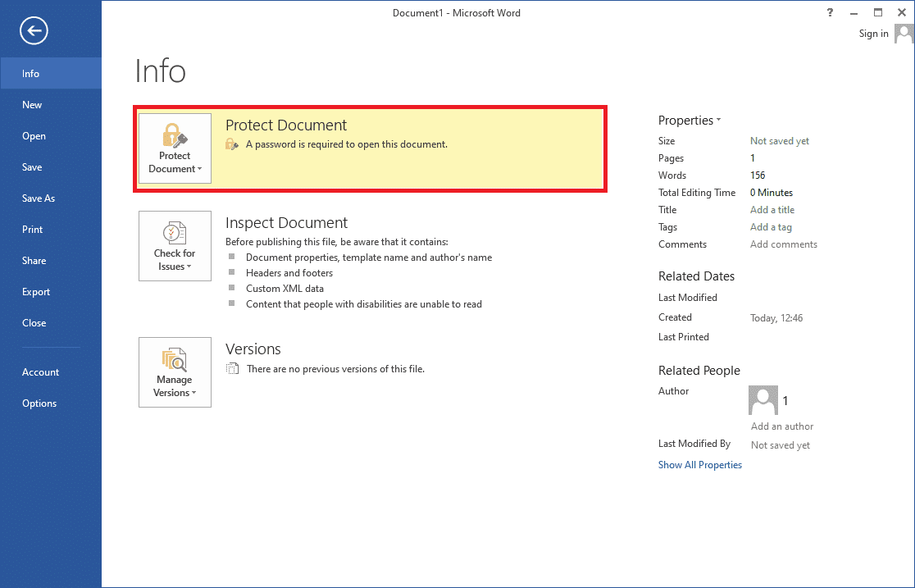Viewport: 915px width, 588px height.
Task: Click Add a tag
Action: 771,226
